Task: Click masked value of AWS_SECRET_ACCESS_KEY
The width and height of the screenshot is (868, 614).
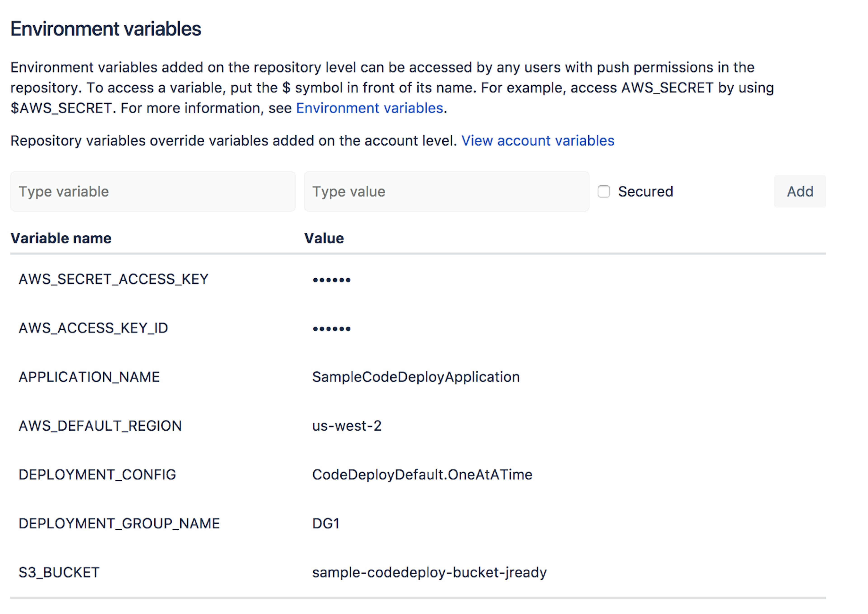Action: [331, 280]
